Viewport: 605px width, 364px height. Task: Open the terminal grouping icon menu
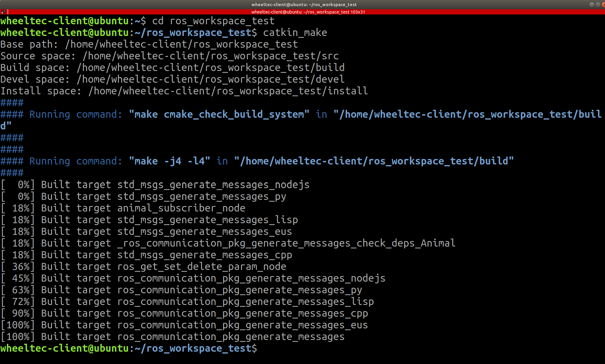[x=3, y=12]
